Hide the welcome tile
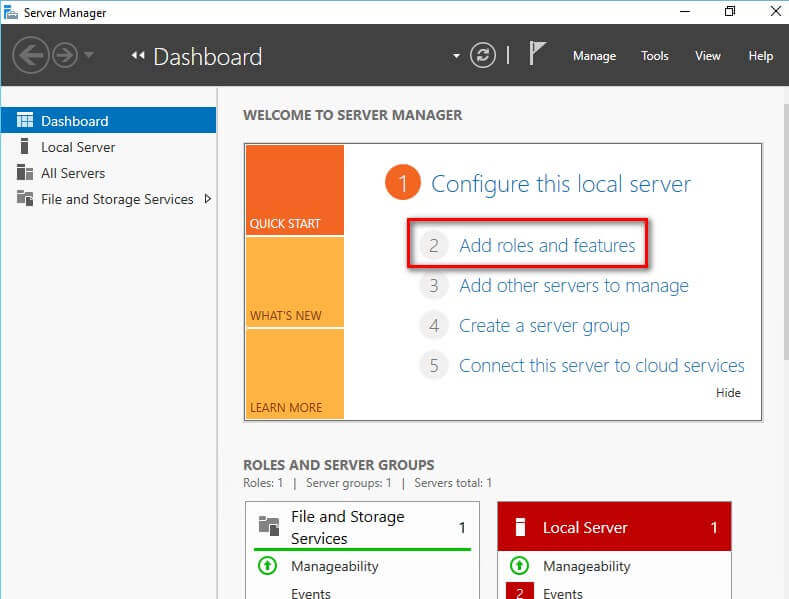Screen dimensions: 789x599 point(728,393)
